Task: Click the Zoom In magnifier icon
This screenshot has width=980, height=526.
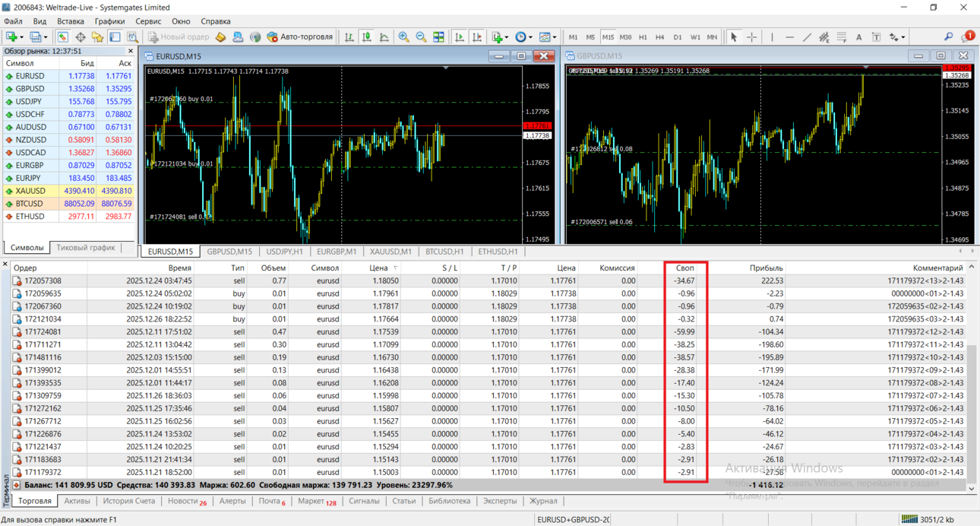Action: click(x=403, y=36)
